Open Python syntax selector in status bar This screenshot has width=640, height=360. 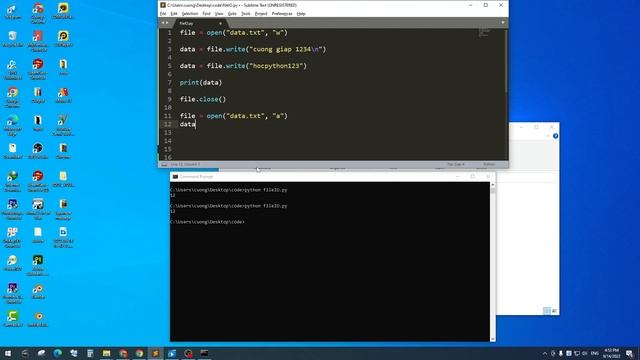(489, 164)
